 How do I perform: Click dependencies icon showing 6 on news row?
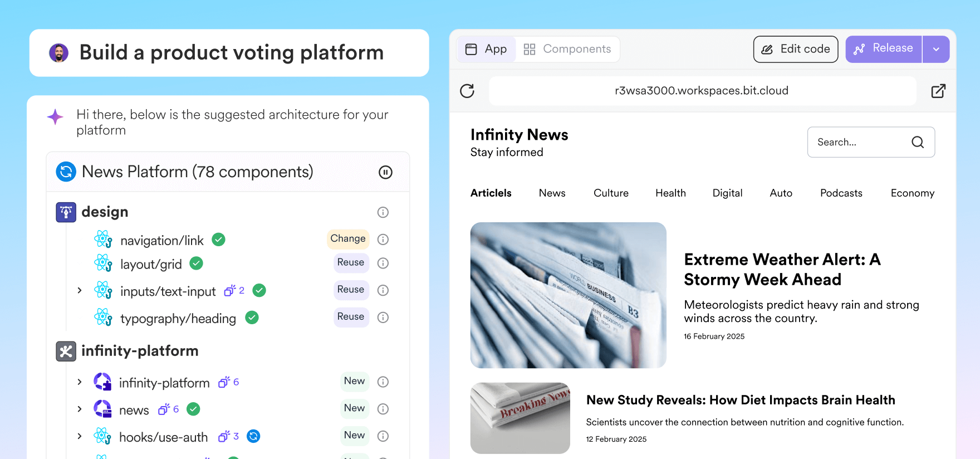coord(164,409)
